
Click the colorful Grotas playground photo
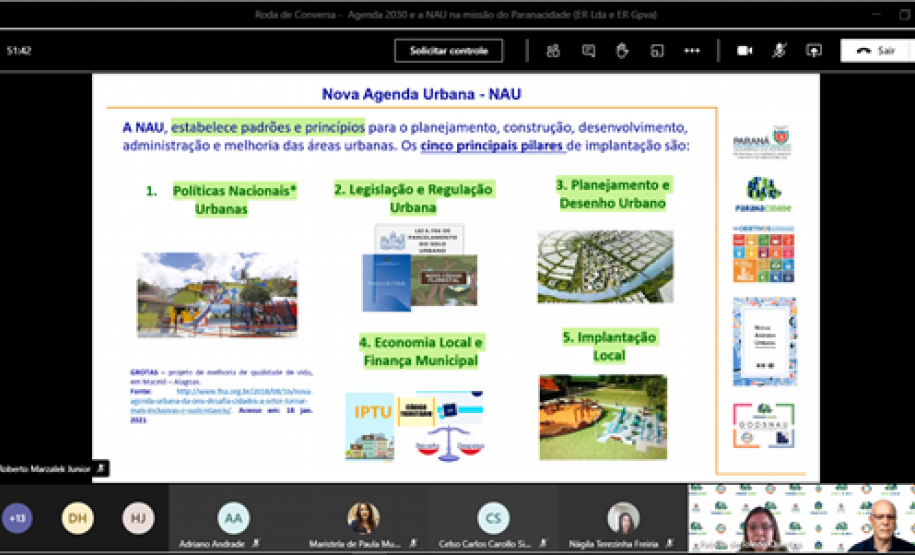pyautogui.click(x=217, y=295)
